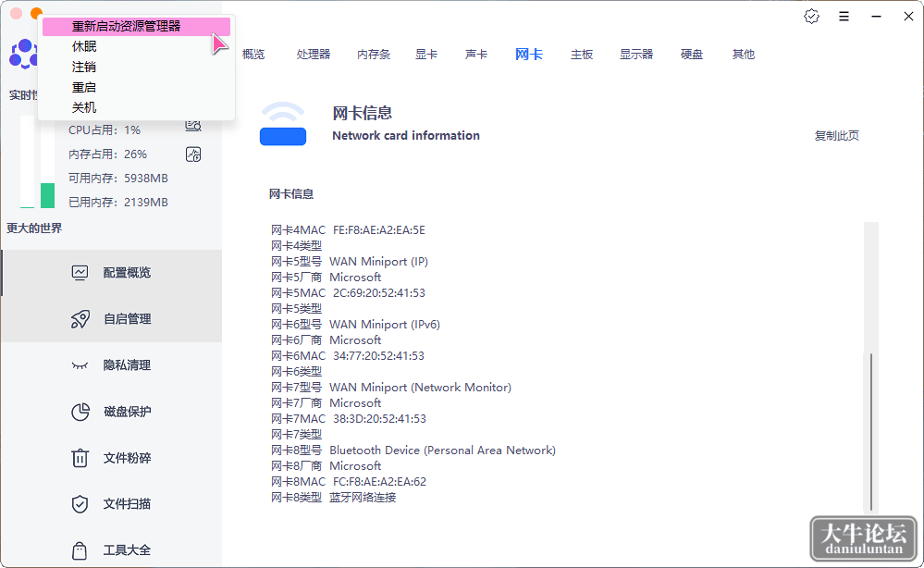Open 磁盘保护 via its pie icon
Image resolution: width=924 pixels, height=568 pixels.
(x=80, y=412)
